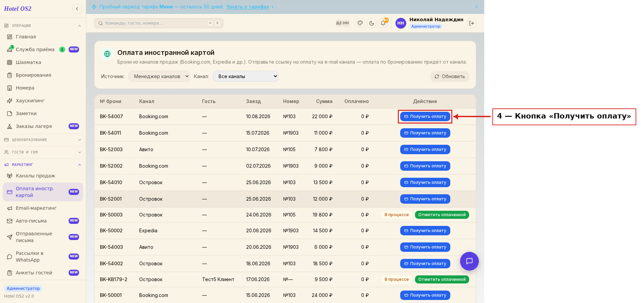The image size is (644, 303).
Task: Click the globe icon beside the page title
Action: 107,54
